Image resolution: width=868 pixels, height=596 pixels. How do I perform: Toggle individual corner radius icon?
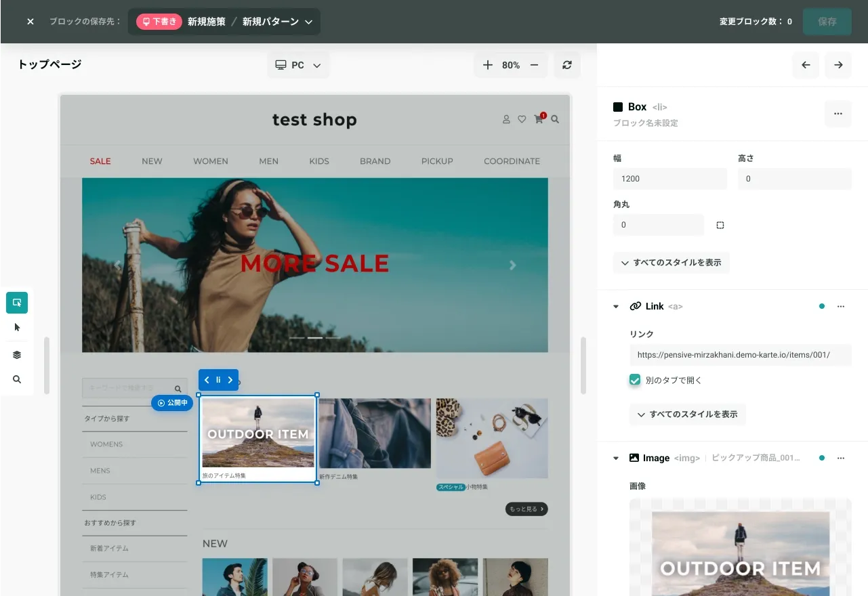[720, 225]
